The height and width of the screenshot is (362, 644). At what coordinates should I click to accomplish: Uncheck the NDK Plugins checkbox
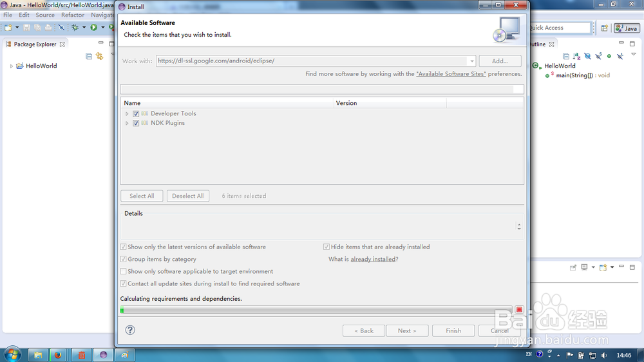(136, 123)
